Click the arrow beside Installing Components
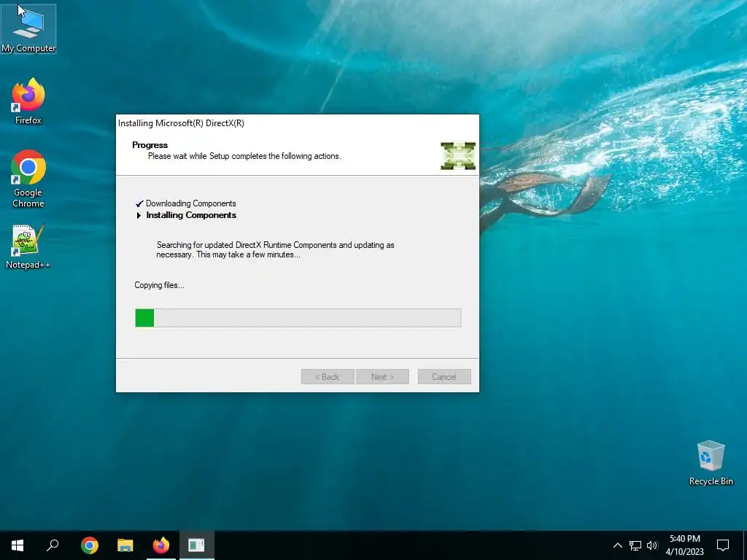The width and height of the screenshot is (747, 560). click(139, 215)
